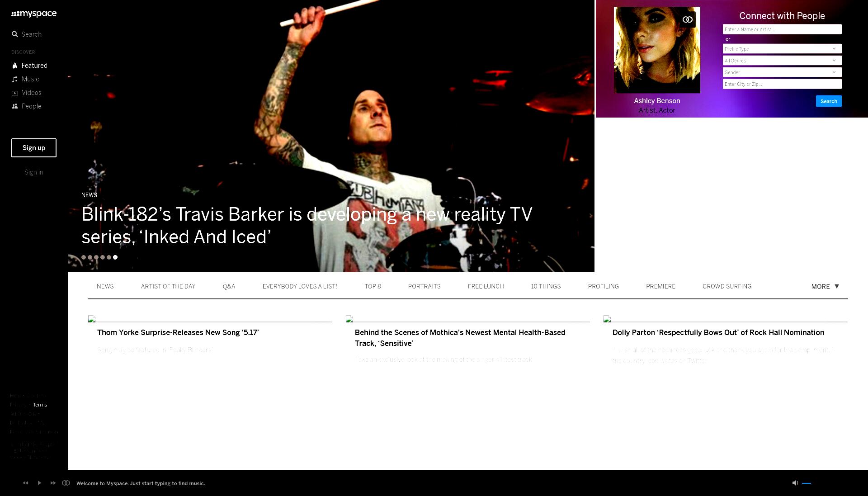Open the All Genres dropdown
868x496 pixels.
tap(782, 61)
